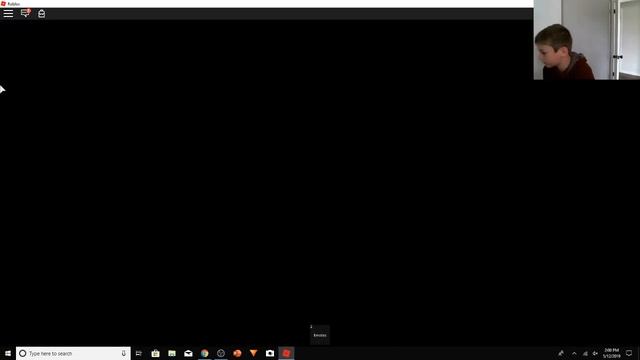Click the red Roblox taskbar icon

(286, 353)
